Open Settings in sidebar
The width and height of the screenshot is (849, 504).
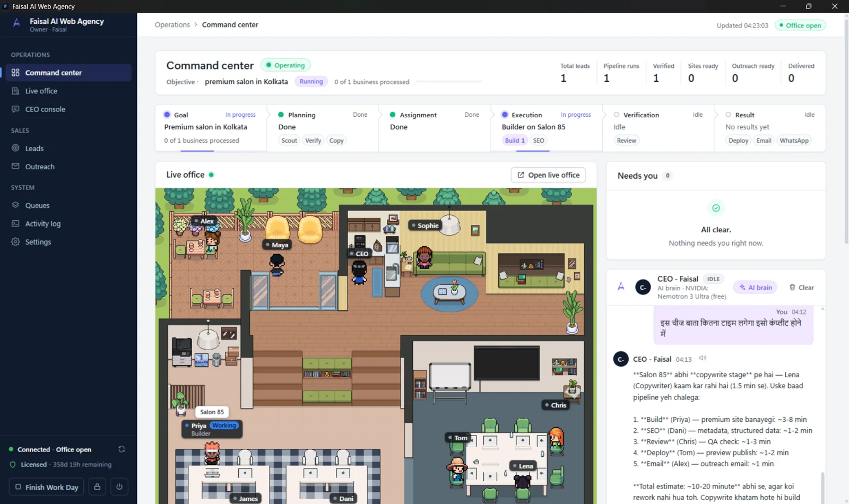point(68,242)
